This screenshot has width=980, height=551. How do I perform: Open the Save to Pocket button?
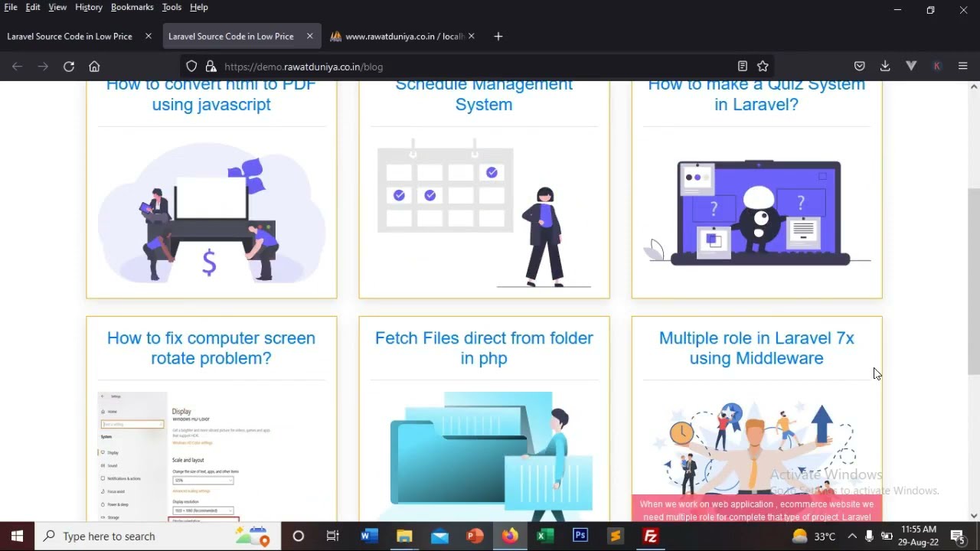[860, 67]
